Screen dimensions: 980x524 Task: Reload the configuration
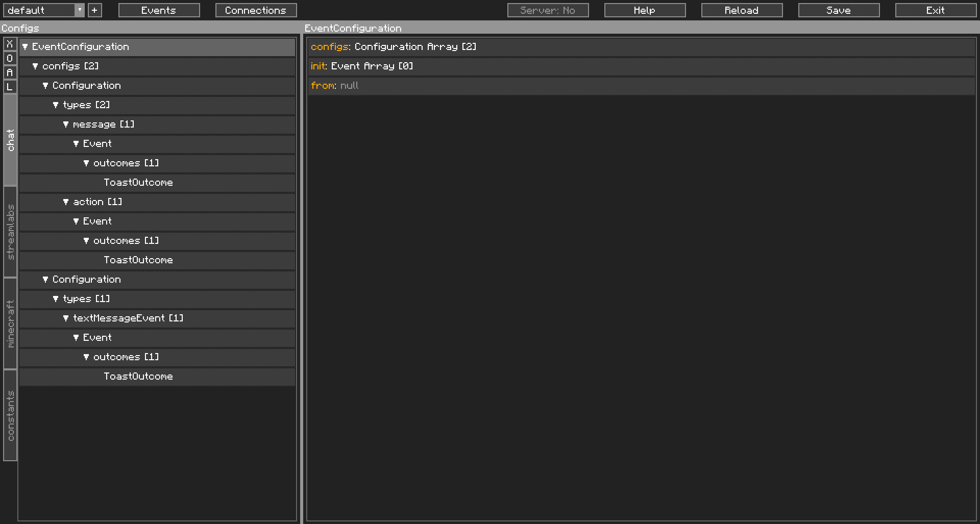(x=742, y=10)
